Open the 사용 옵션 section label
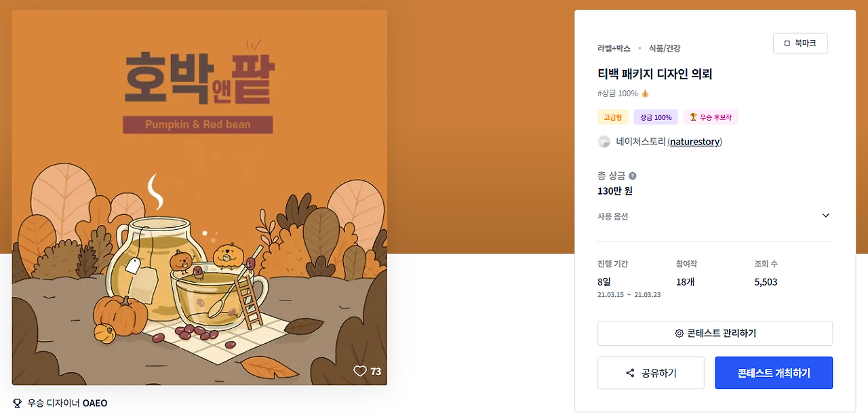 612,216
